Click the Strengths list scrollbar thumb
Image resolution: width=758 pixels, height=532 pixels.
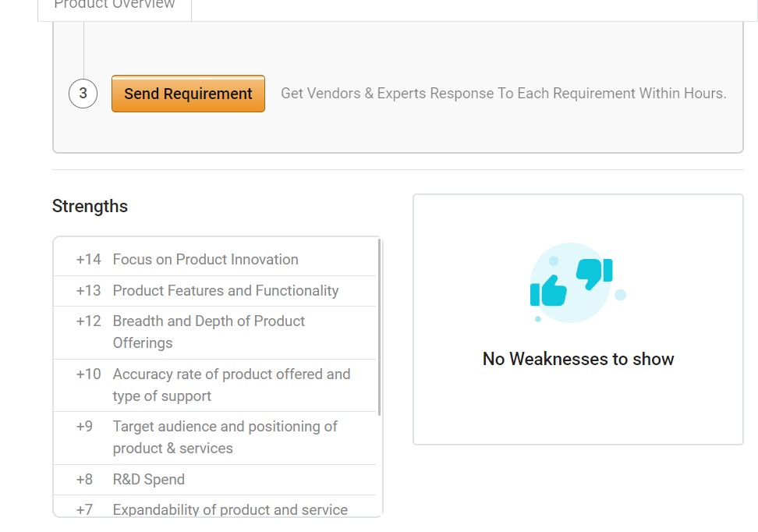click(380, 328)
